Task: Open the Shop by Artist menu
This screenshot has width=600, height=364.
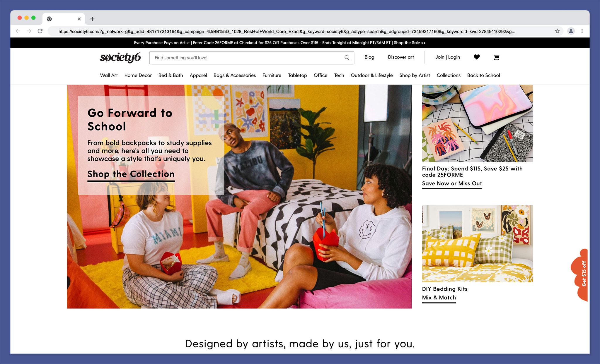Action: pyautogui.click(x=415, y=75)
